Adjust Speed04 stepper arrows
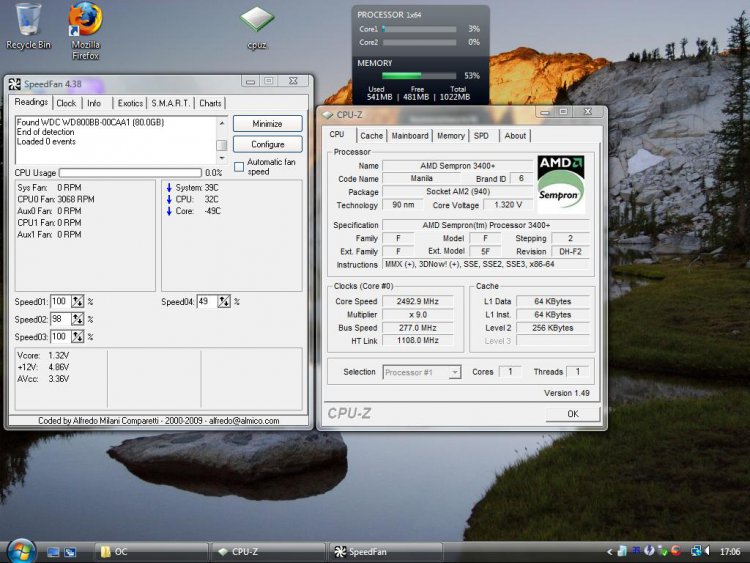The width and height of the screenshot is (750, 563). coord(224,301)
